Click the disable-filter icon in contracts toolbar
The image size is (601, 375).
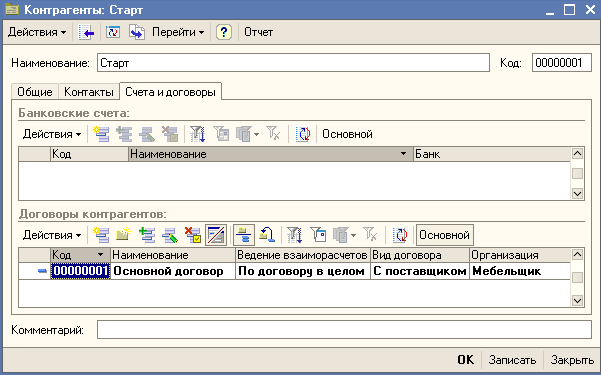(x=370, y=235)
